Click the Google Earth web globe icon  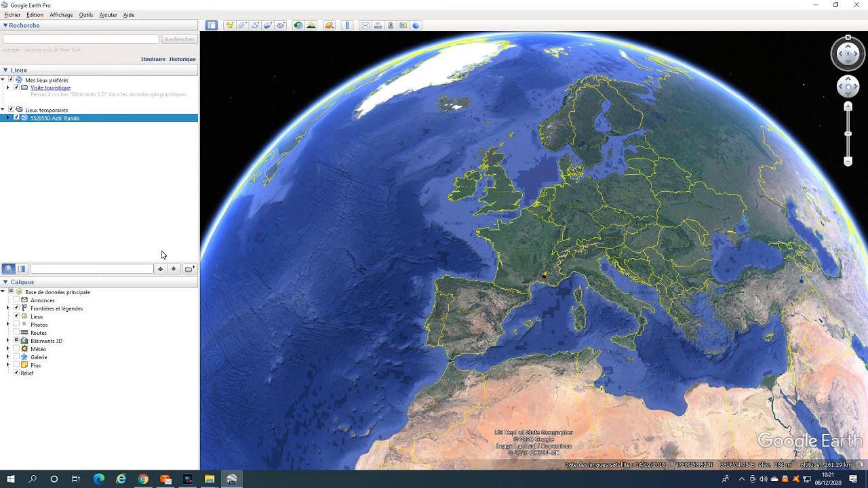(416, 25)
